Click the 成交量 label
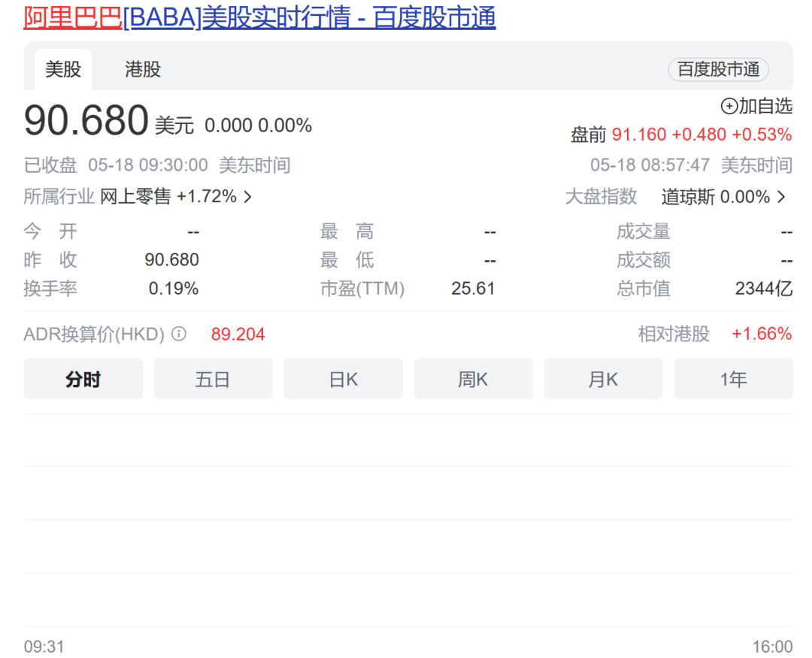 644,231
